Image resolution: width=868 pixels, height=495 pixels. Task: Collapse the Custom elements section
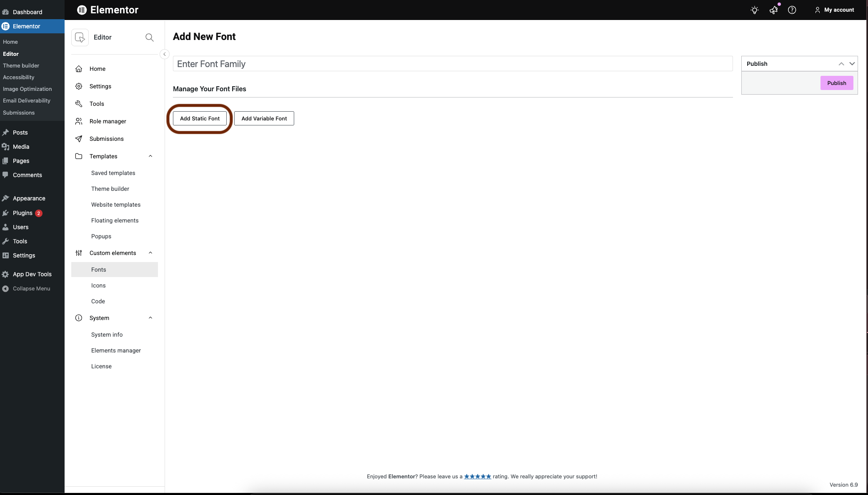coord(150,253)
